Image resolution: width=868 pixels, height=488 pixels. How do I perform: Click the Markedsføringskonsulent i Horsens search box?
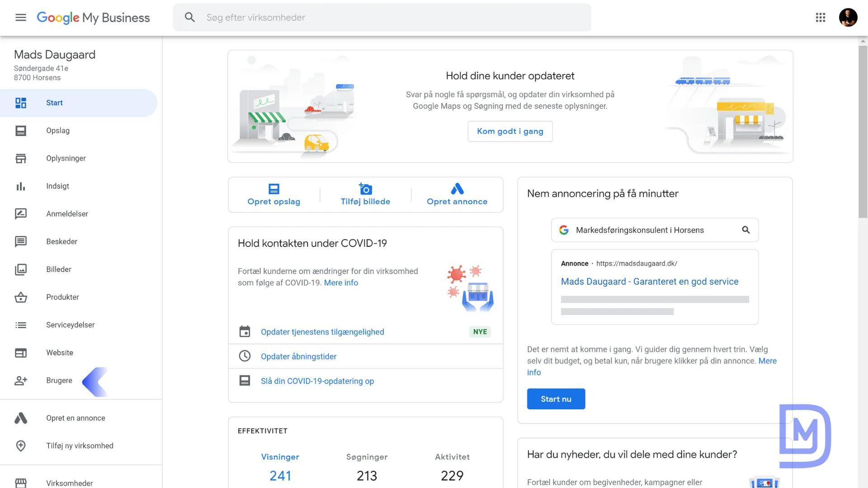click(655, 230)
